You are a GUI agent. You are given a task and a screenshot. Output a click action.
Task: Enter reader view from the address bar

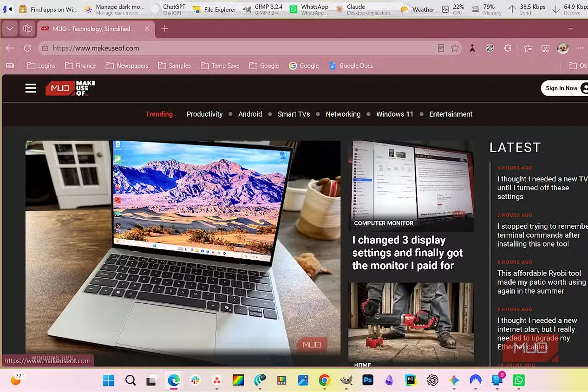pos(441,48)
